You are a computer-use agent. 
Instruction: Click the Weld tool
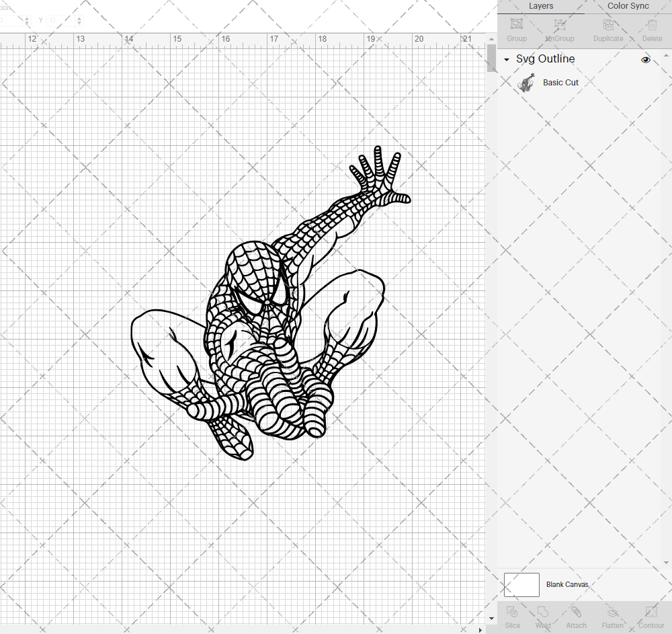pos(543,615)
